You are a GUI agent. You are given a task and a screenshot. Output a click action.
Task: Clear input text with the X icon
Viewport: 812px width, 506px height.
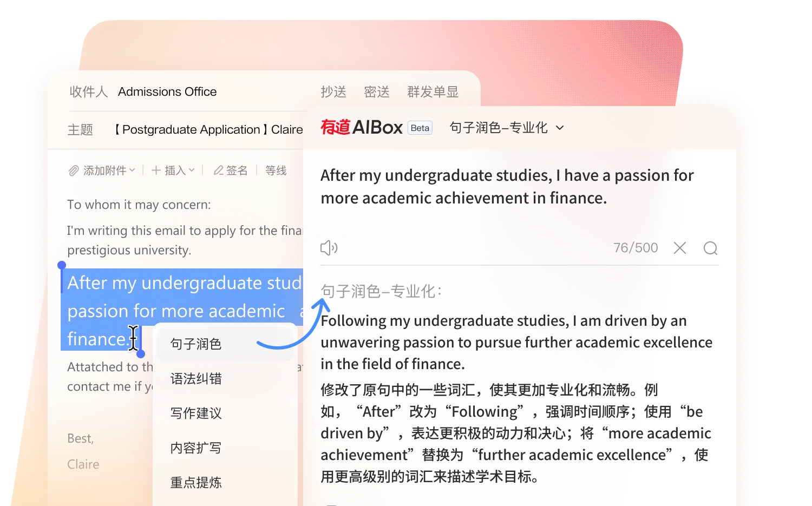680,248
